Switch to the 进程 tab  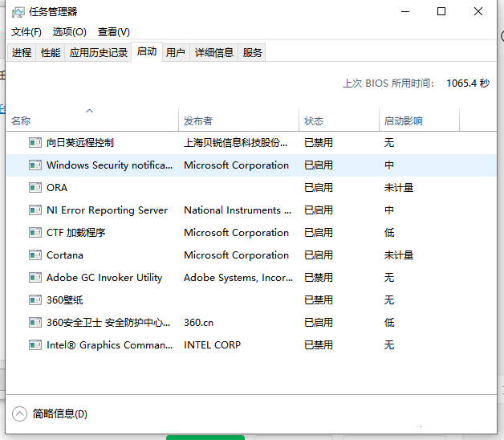click(x=22, y=52)
